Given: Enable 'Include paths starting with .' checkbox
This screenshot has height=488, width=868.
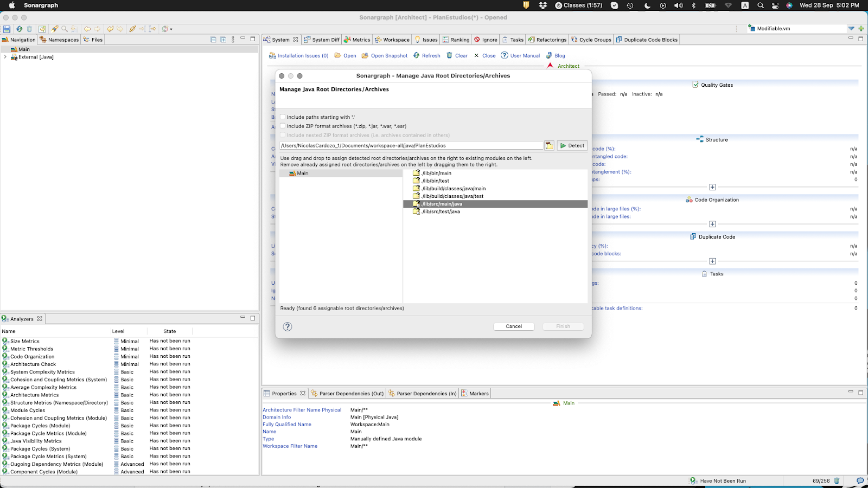Looking at the screenshot, I should [x=282, y=117].
